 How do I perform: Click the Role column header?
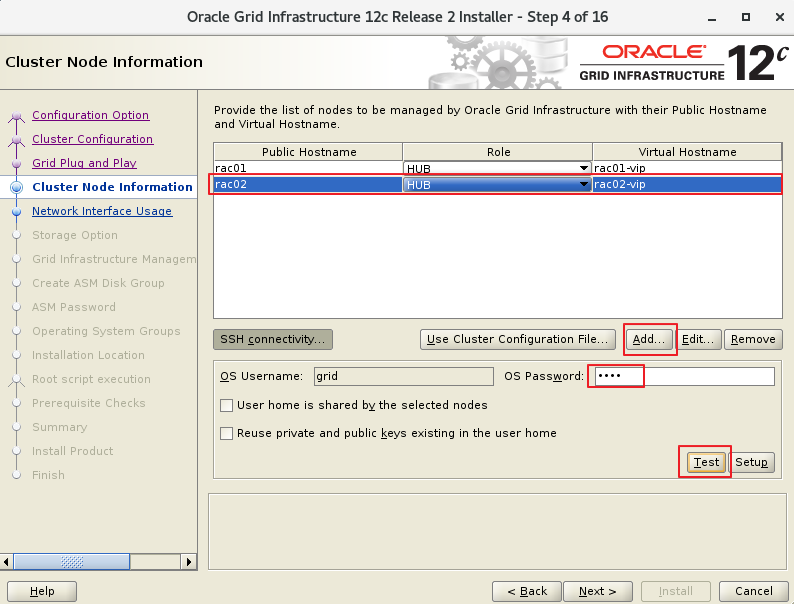pos(498,152)
